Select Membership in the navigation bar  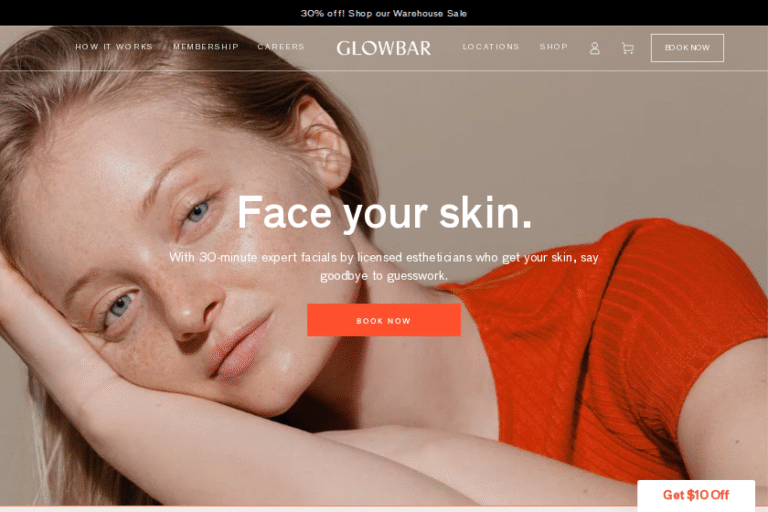coord(206,47)
